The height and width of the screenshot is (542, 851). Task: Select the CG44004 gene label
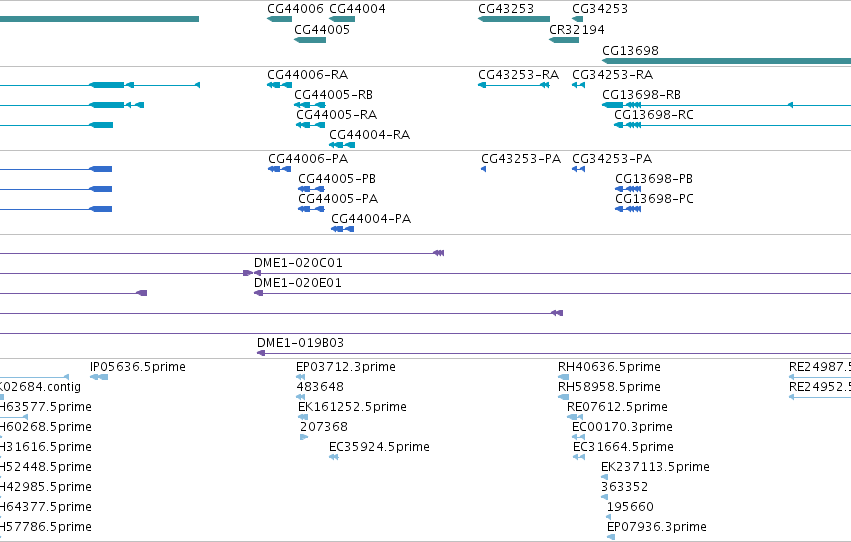(358, 9)
